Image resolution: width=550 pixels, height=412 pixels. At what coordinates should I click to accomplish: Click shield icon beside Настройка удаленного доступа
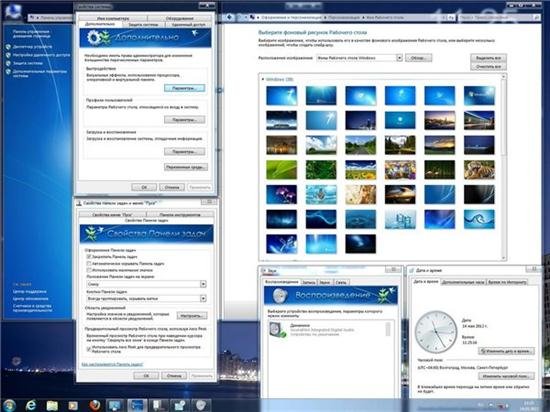pos(8,55)
